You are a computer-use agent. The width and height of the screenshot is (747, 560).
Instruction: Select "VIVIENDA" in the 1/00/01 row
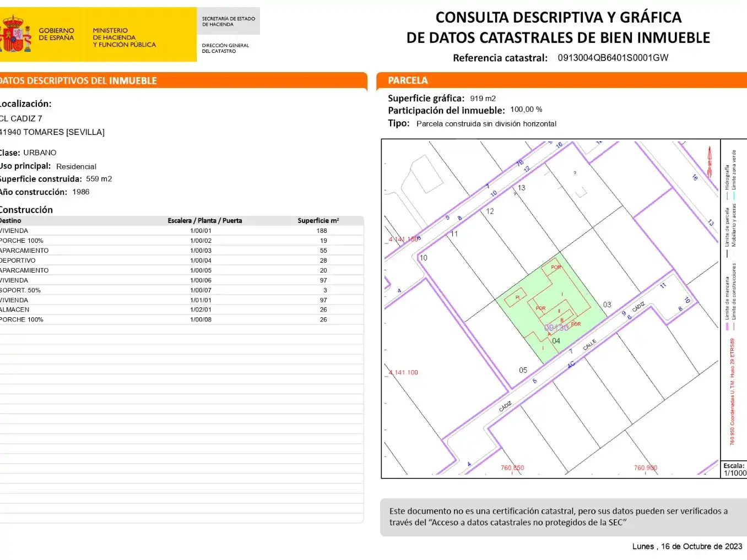(x=14, y=231)
